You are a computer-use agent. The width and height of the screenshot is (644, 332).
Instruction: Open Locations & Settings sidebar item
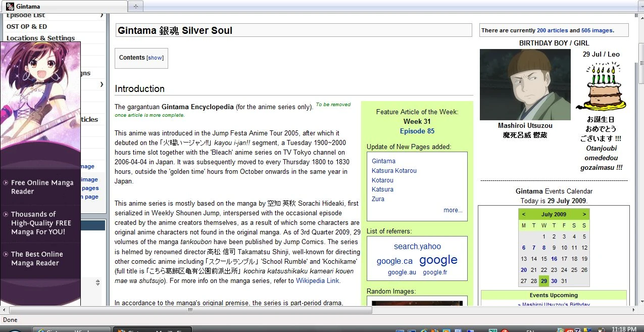[x=40, y=38]
